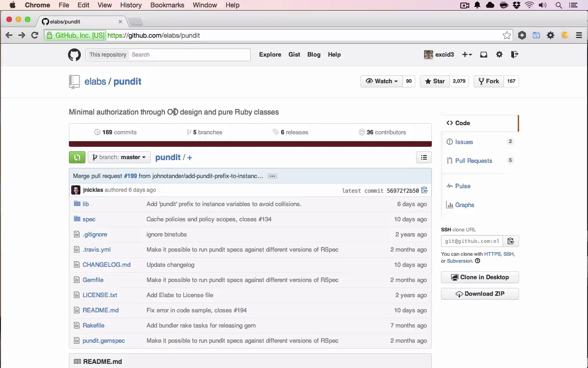Click Download ZIP button

480,294
